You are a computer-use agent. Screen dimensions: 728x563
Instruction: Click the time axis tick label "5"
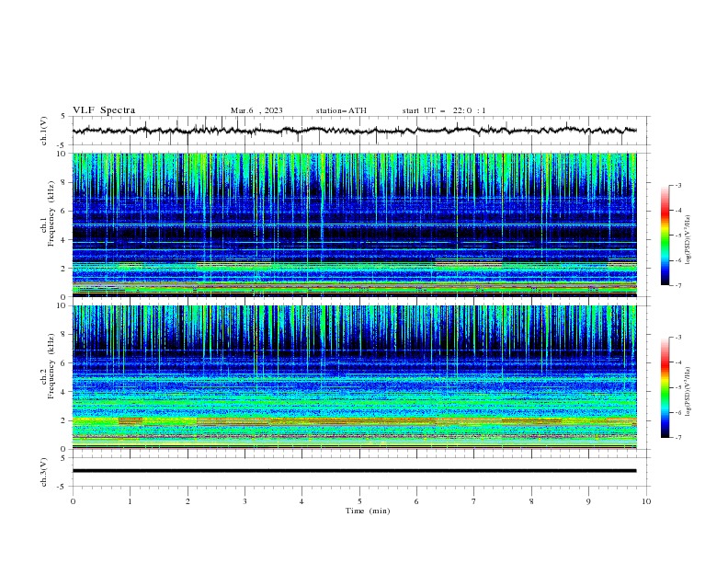click(359, 501)
